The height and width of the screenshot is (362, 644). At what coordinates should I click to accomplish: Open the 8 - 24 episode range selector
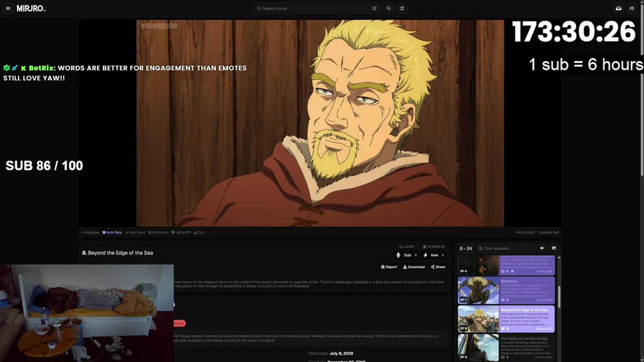466,248
